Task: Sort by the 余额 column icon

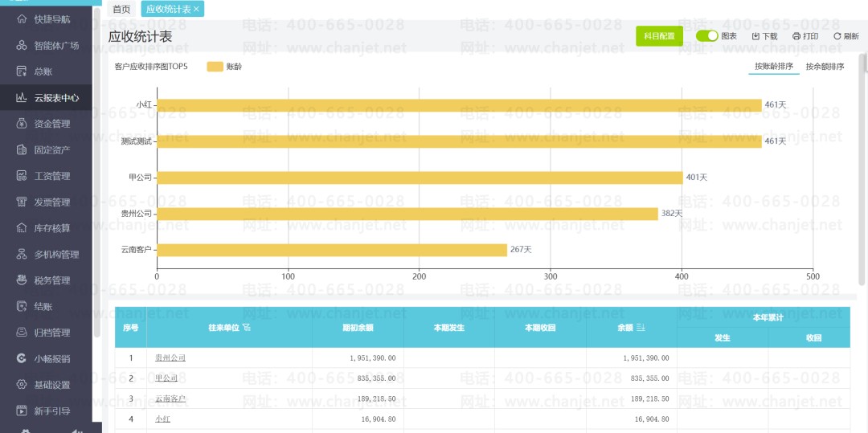Action: [x=641, y=328]
